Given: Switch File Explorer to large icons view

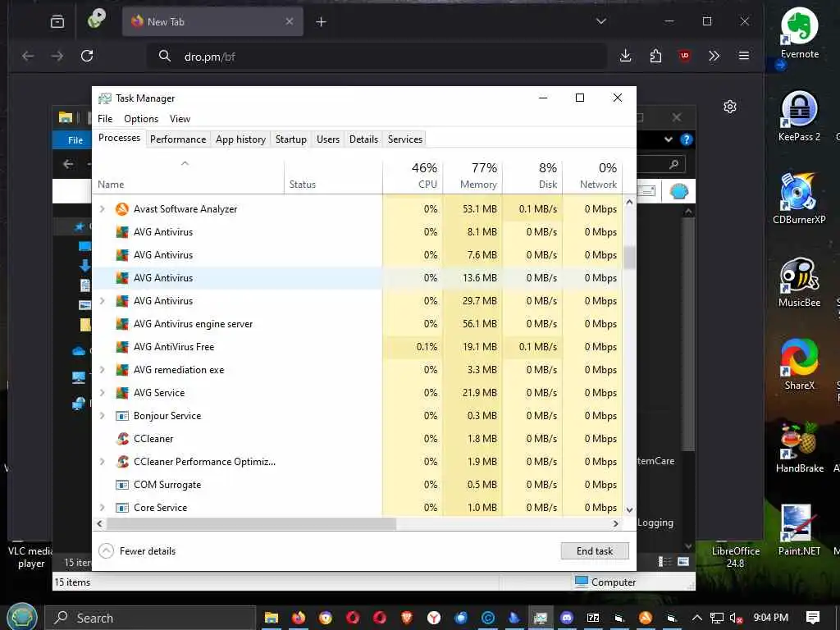Looking at the screenshot, I should click(683, 561).
